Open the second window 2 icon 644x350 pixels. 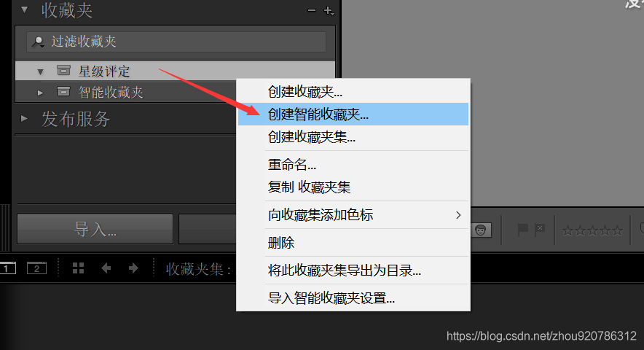pyautogui.click(x=36, y=268)
